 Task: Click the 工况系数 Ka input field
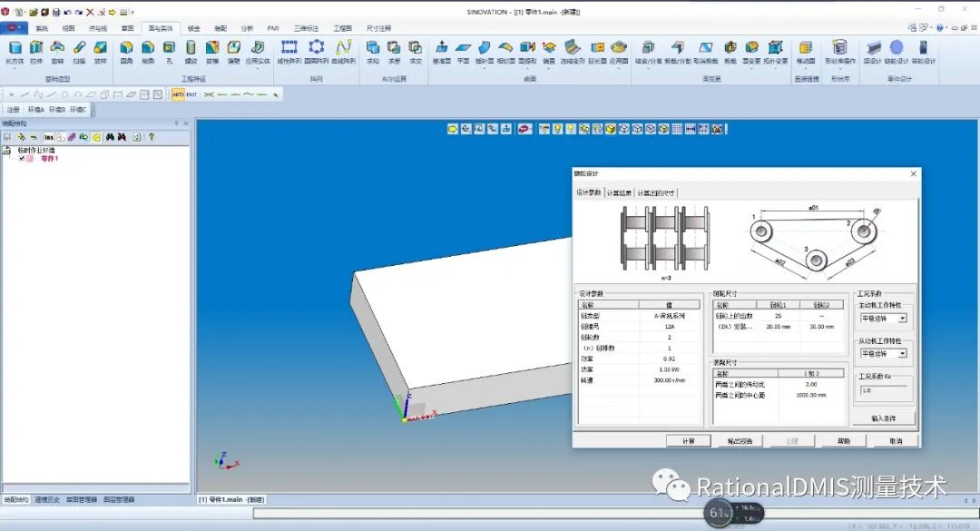(884, 390)
